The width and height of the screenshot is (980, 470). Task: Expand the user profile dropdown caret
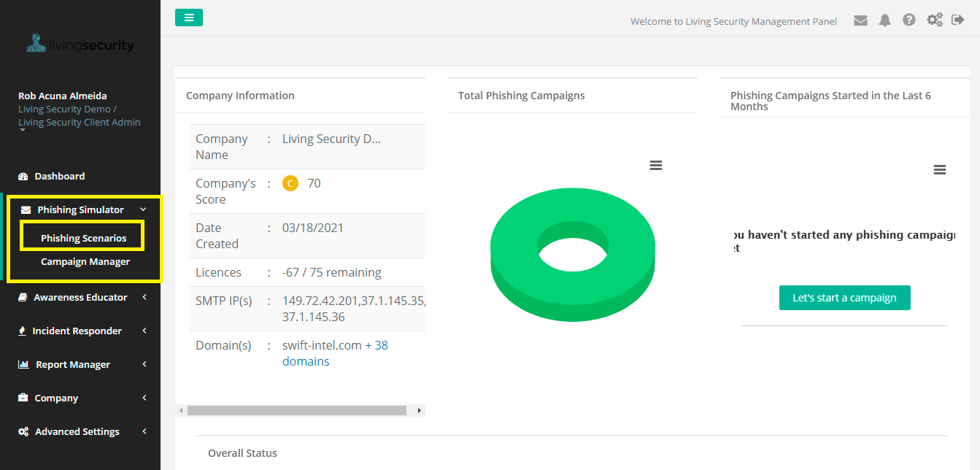coord(22,131)
